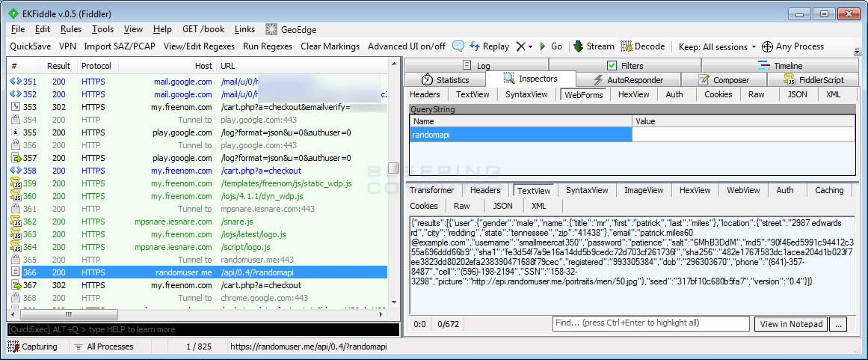Toggle Advanced UI on/off
The image size is (868, 360).
coord(406,46)
